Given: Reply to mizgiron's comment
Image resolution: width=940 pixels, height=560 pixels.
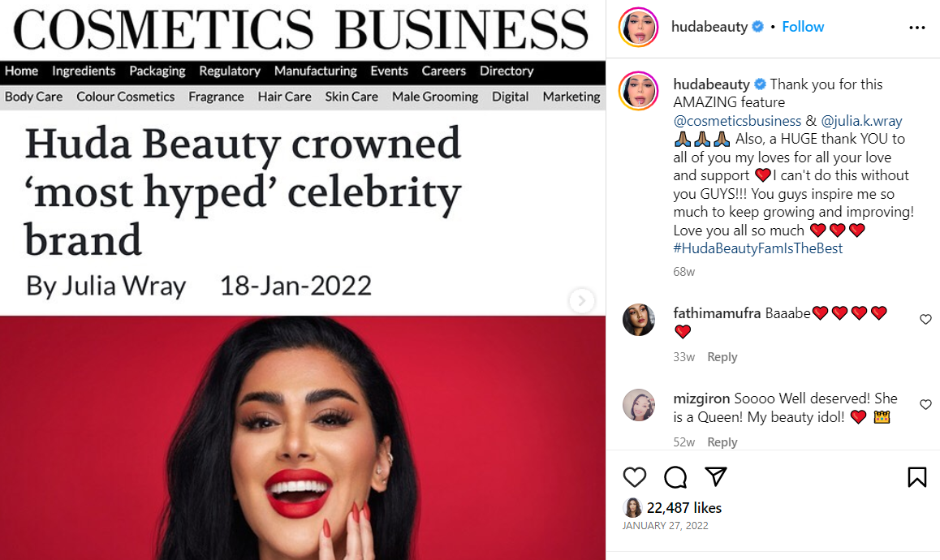Looking at the screenshot, I should (722, 442).
